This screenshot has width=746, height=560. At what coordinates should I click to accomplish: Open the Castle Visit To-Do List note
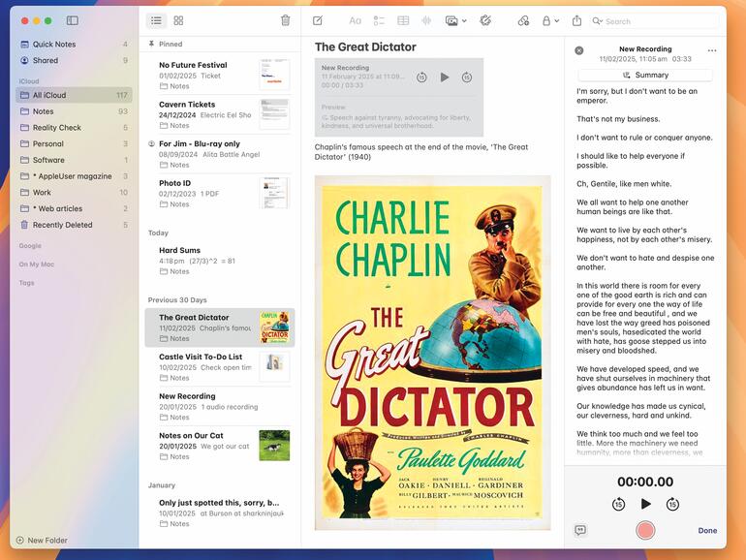pyautogui.click(x=220, y=367)
